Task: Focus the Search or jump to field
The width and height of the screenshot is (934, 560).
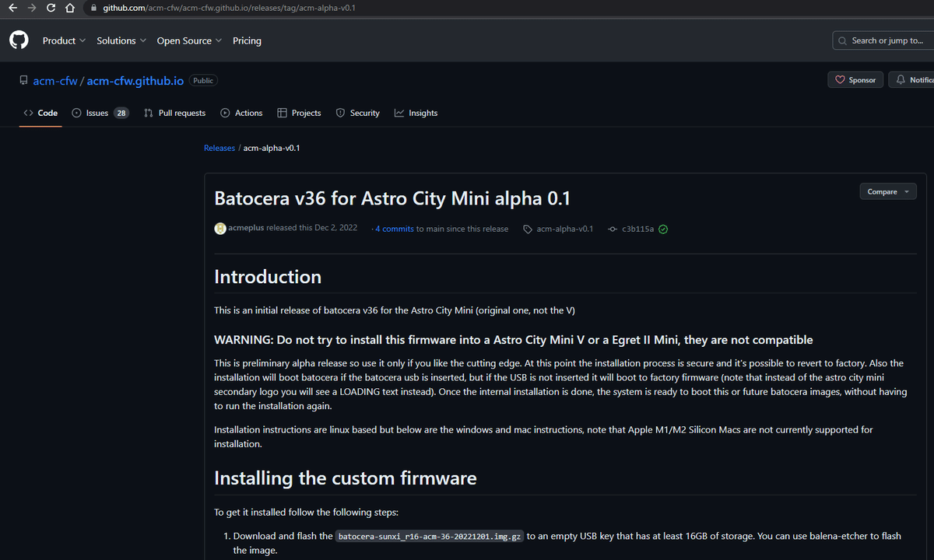Action: [883, 40]
